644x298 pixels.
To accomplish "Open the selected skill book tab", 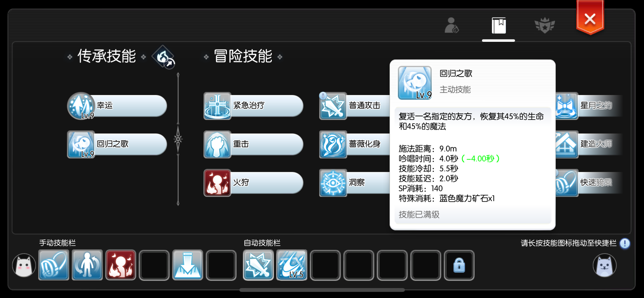I will (x=499, y=25).
